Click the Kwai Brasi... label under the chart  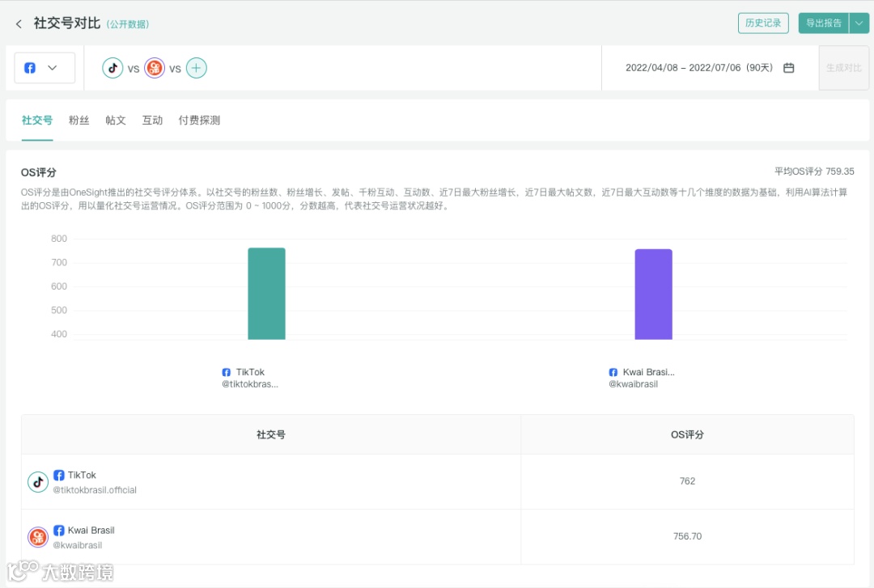649,372
